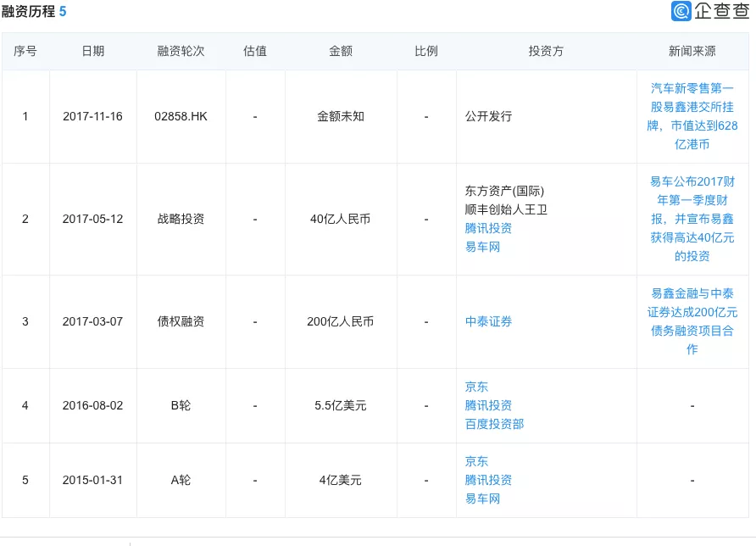Click the 02858.HK listing entry

tap(181, 116)
